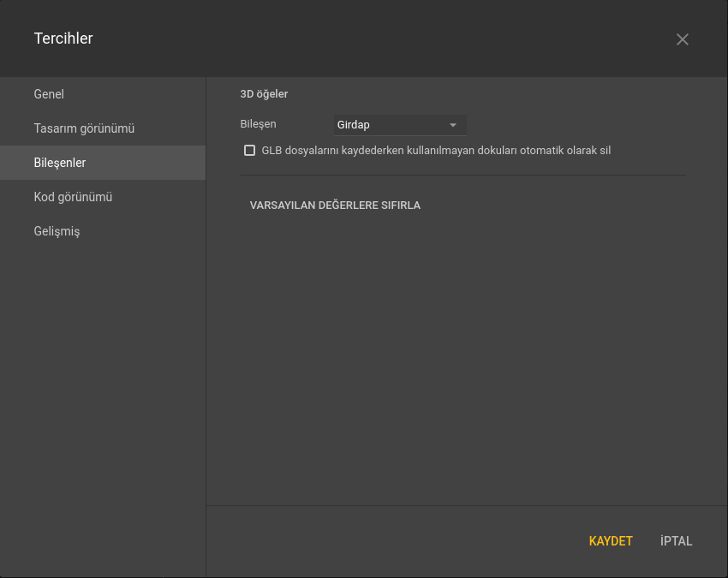This screenshot has height=578, width=728.
Task: Switch to Tasarım görünümü settings
Action: pos(84,128)
